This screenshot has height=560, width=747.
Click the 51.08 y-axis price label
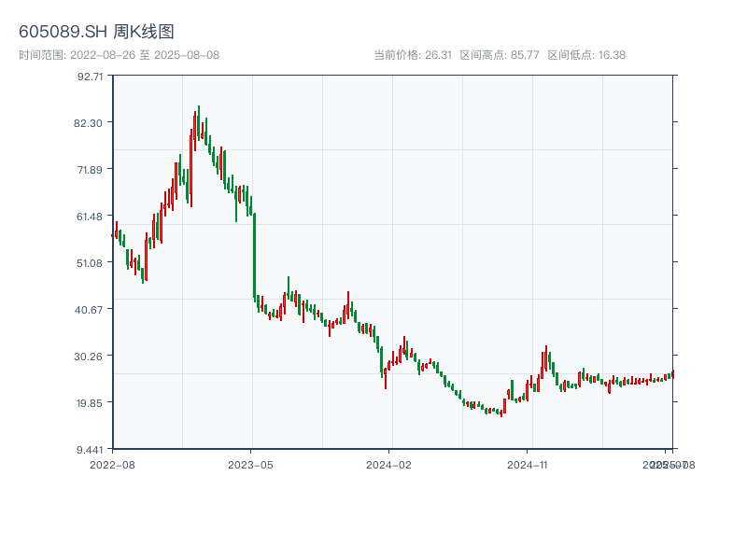[x=91, y=263]
